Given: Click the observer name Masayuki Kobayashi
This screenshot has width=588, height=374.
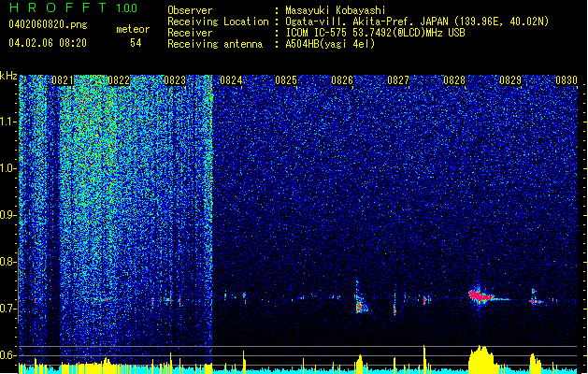Looking at the screenshot, I should (336, 10).
